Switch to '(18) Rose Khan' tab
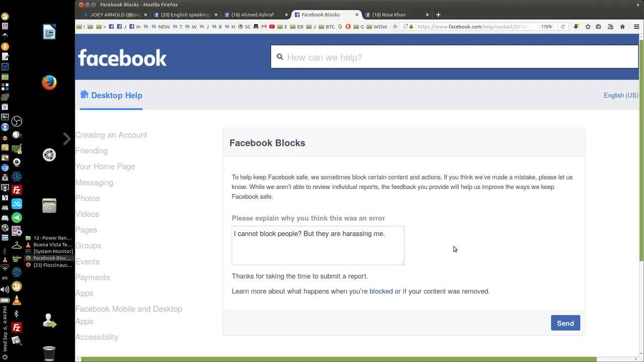 click(395, 15)
